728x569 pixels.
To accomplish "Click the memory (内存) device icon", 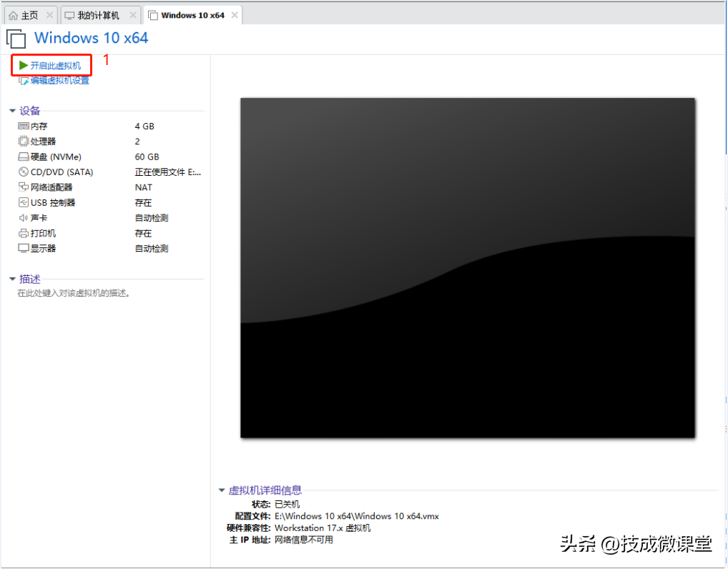I will tap(23, 126).
